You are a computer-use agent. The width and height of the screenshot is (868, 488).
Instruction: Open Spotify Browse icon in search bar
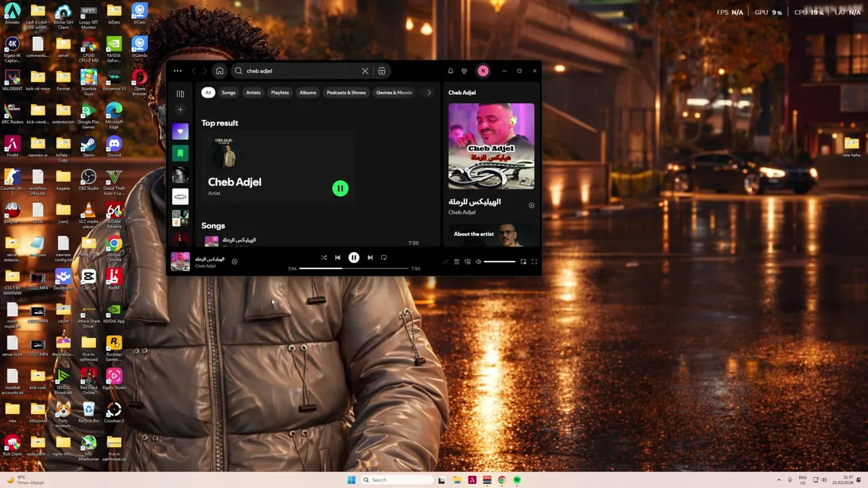point(382,70)
